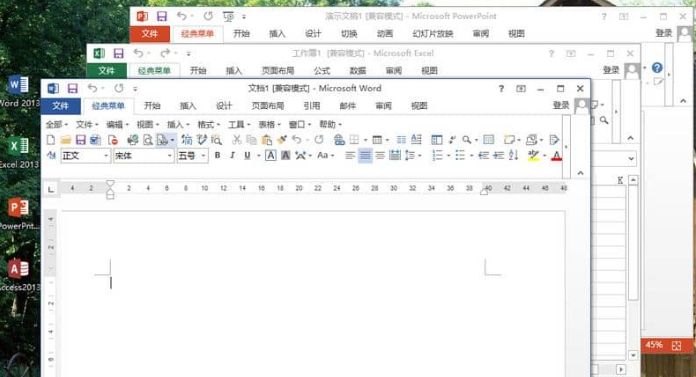This screenshot has height=377, width=696.
Task: Click 登录 in the Excel window
Action: tap(611, 70)
